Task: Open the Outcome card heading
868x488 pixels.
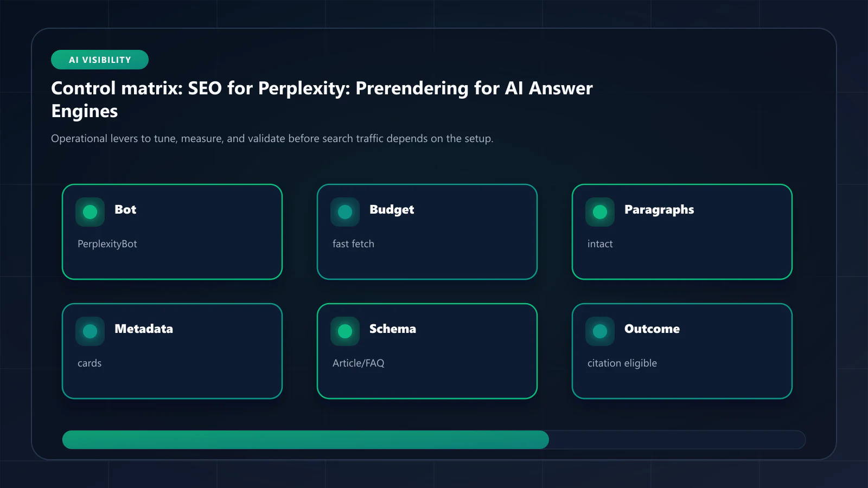Action: pos(652,329)
